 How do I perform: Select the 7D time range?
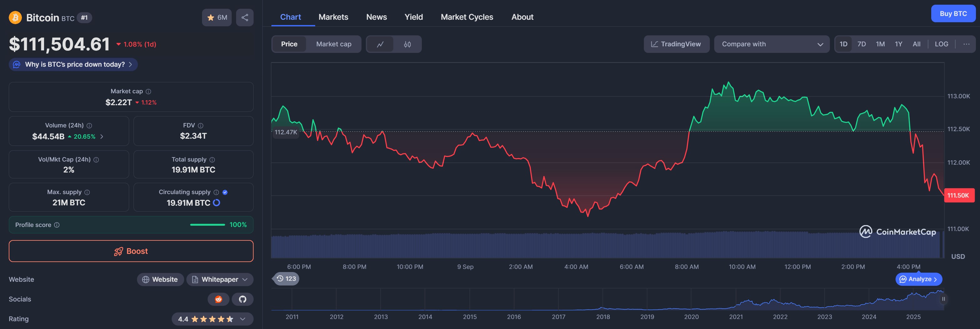point(861,44)
